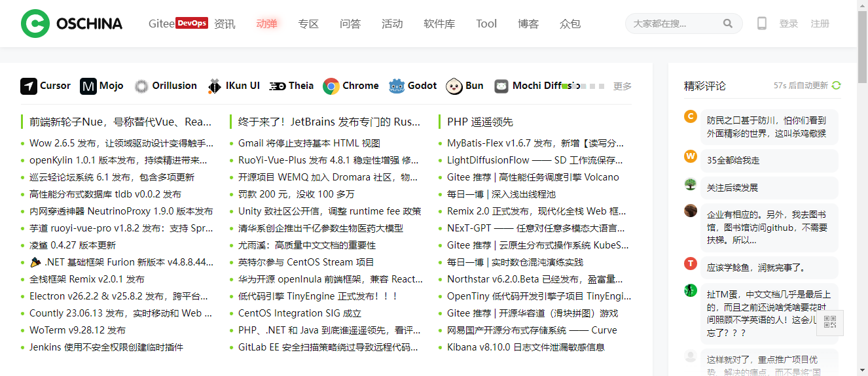
Task: Open 每日一博 | 深入浅出线程池
Action: coord(501,194)
